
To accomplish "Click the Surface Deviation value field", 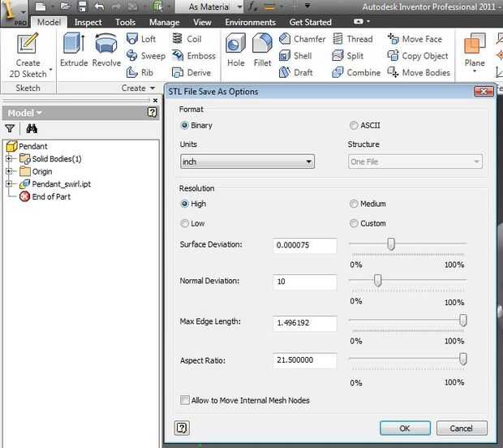I will [x=305, y=245].
